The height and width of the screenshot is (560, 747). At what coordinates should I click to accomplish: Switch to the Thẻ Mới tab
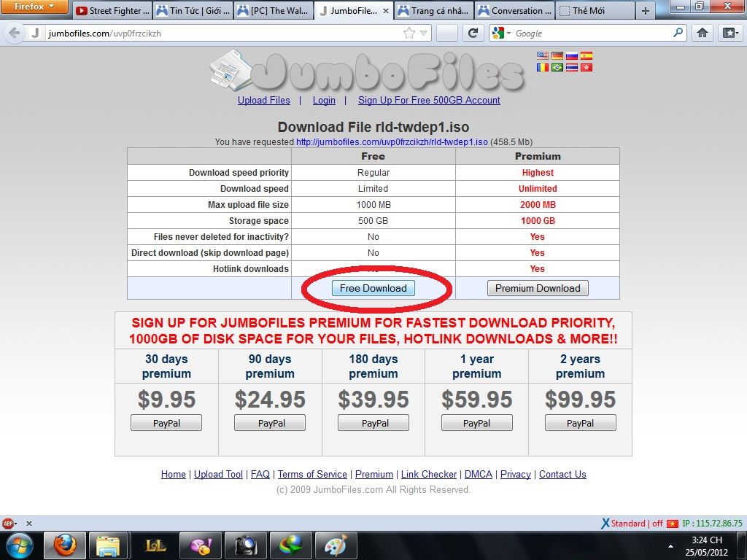coord(595,10)
